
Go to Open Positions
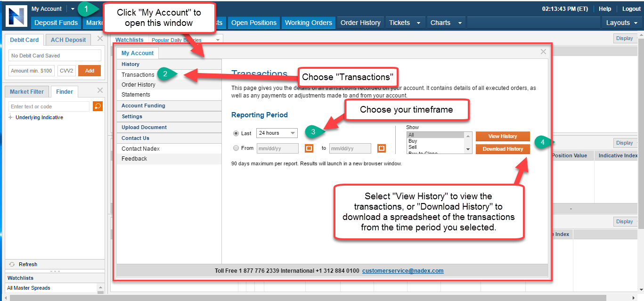[x=254, y=23]
